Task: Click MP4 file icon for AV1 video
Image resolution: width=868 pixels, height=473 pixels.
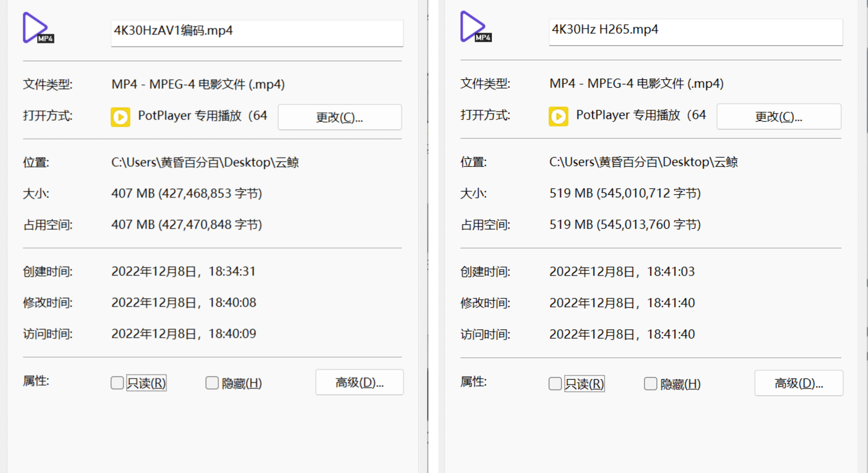Action: 38,28
